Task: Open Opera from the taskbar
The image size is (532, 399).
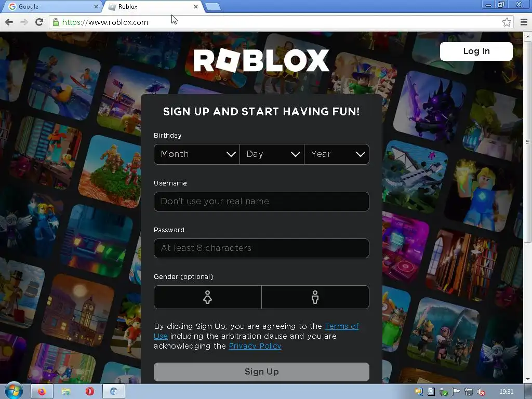Action: 89,392
